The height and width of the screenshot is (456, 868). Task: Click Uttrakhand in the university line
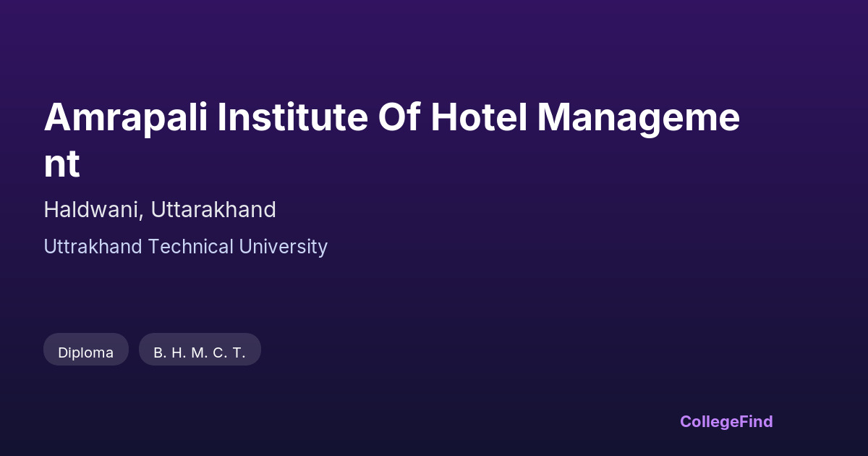tap(93, 247)
